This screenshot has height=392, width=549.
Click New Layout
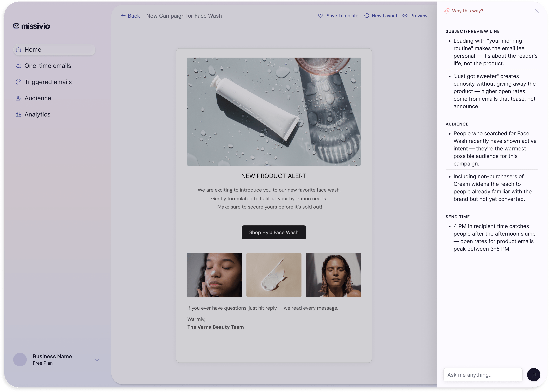coord(381,16)
